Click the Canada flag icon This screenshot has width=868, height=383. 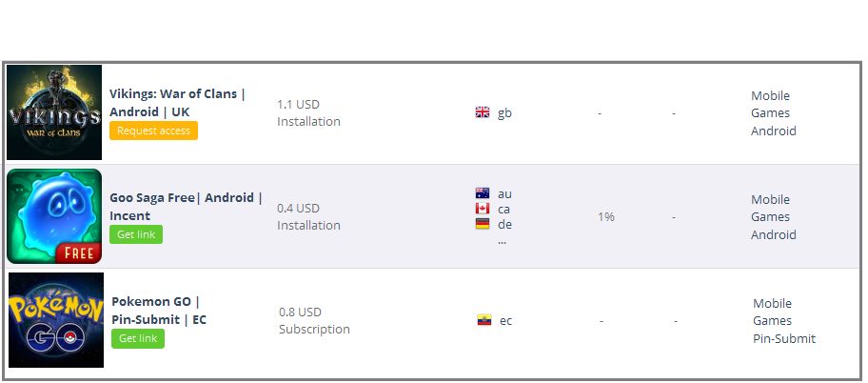click(483, 209)
